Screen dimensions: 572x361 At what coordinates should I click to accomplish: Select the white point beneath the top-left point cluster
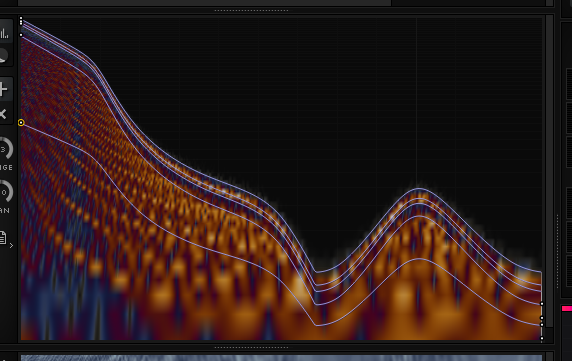pyautogui.click(x=21, y=35)
